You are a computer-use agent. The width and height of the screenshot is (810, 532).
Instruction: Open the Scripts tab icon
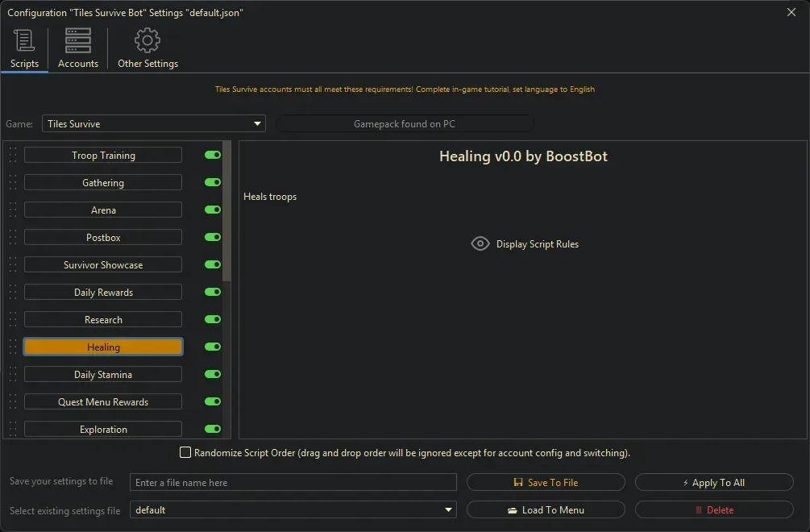(24, 40)
